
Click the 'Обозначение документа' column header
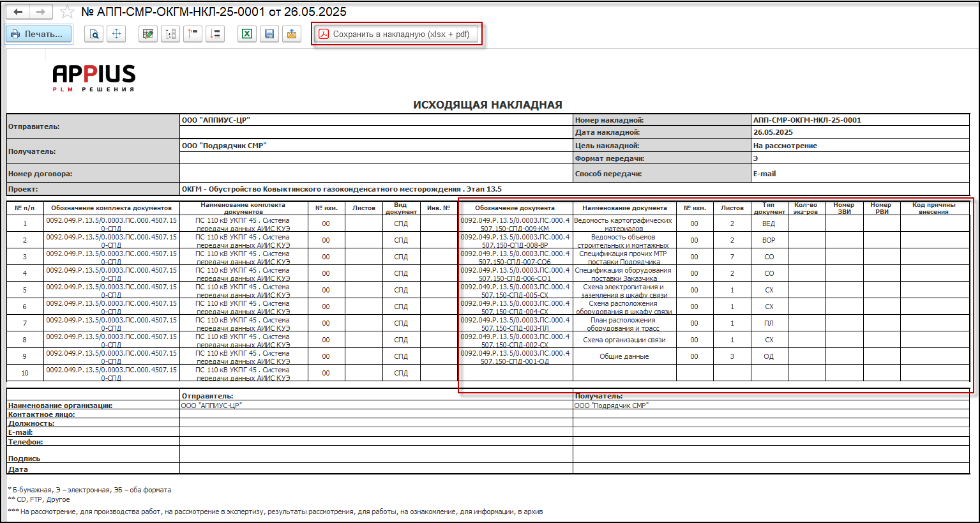coord(515,208)
